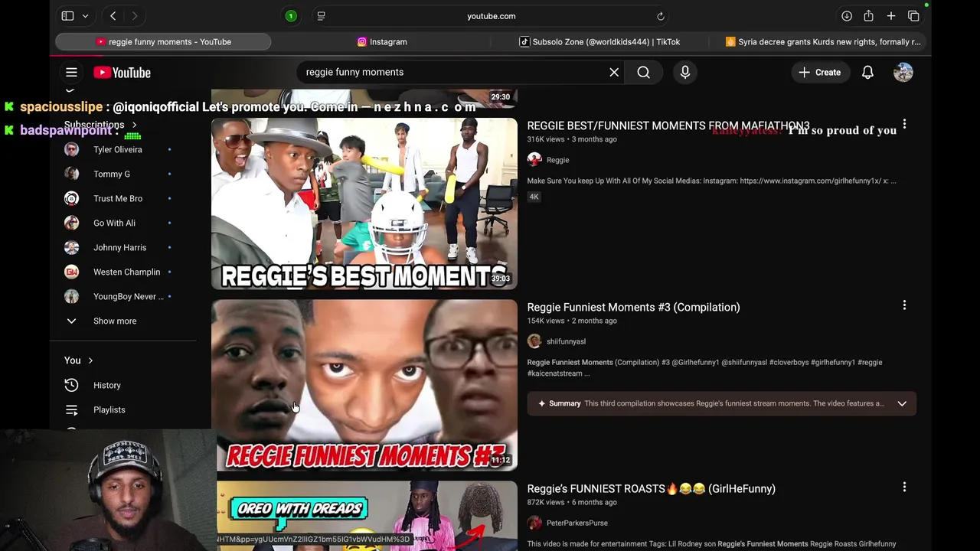
Task: Play OREO WITH DREADS roast thumbnail
Action: pyautogui.click(x=364, y=516)
